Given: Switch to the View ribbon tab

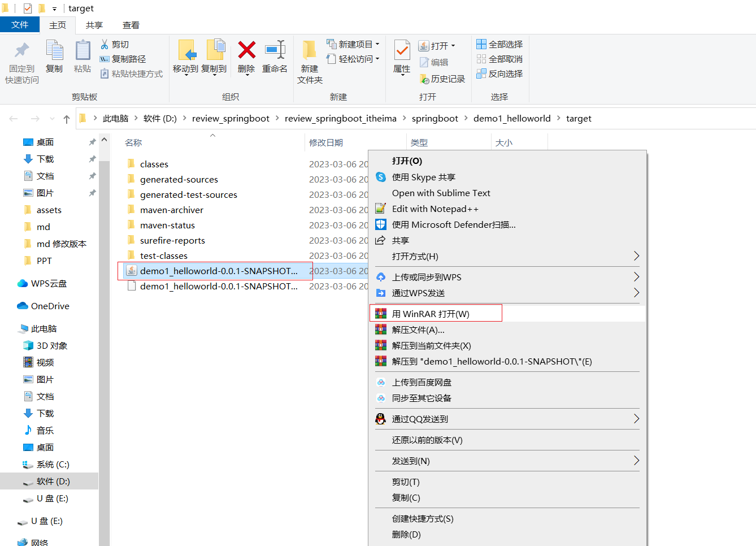Looking at the screenshot, I should click(131, 25).
